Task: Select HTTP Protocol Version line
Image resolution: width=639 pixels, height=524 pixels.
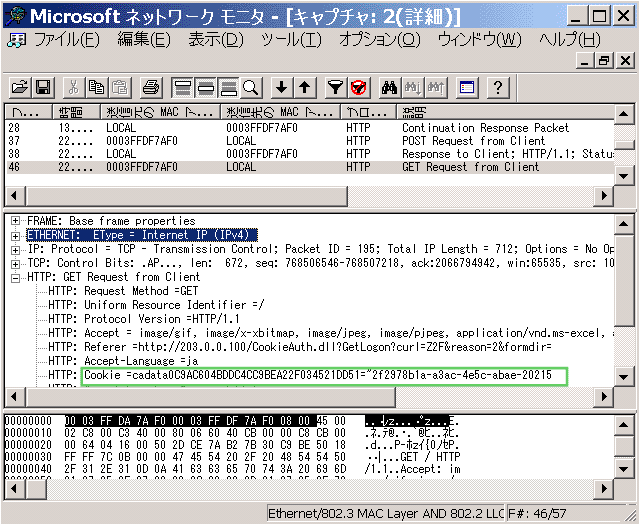Action: click(x=144, y=319)
